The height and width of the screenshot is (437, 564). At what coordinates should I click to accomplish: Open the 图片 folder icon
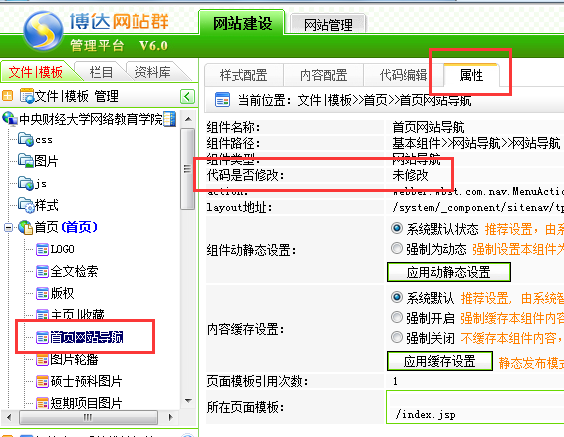(x=26, y=161)
